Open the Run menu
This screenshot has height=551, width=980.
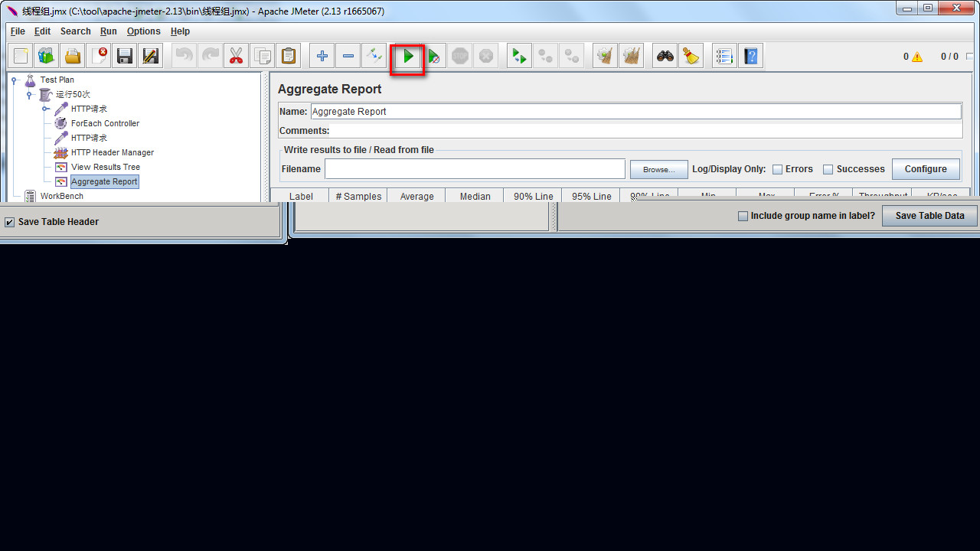(x=109, y=31)
